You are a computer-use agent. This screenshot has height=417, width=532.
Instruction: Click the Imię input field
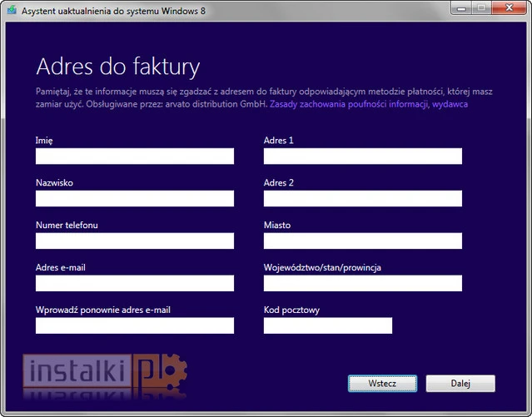point(135,156)
